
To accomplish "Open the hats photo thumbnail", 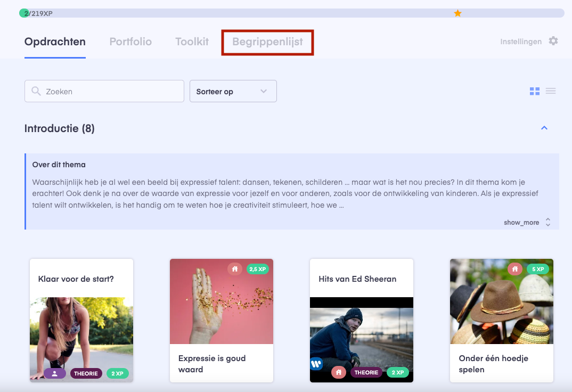I will click(502, 301).
